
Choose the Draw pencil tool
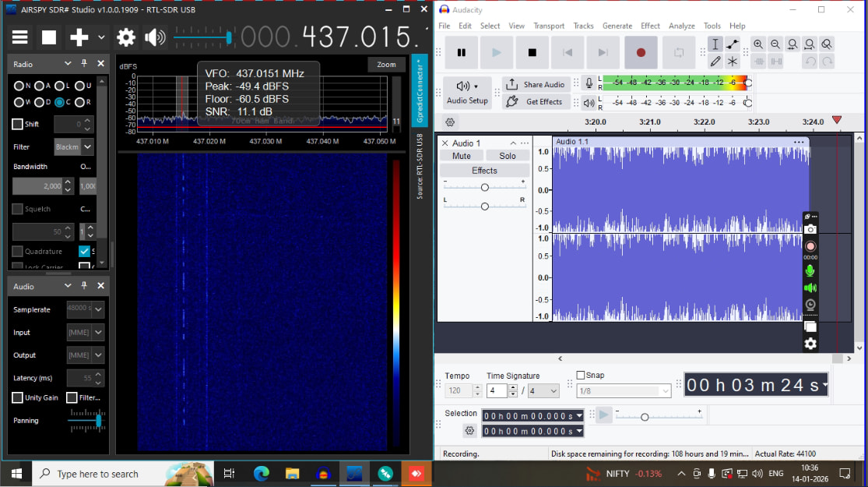(715, 61)
